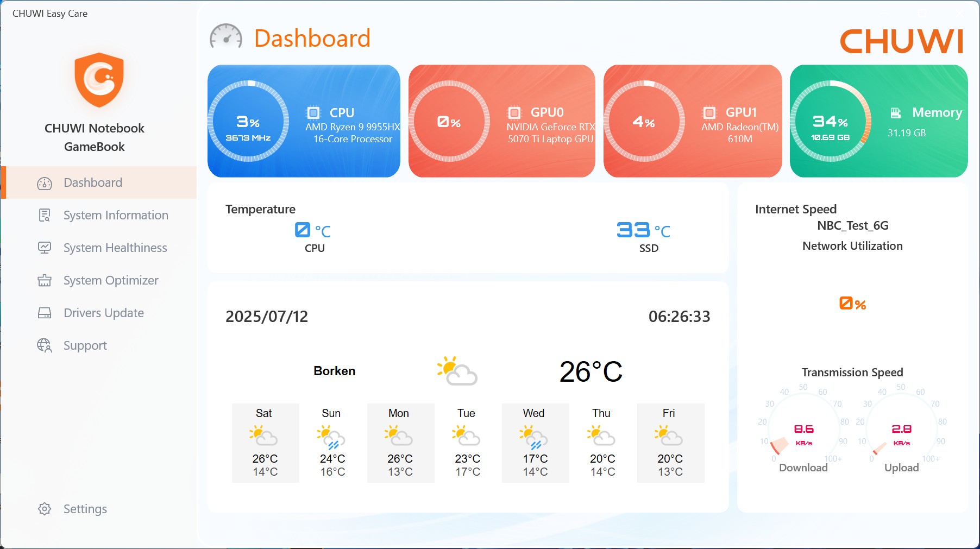
Task: Click the Memory usage ring showing 34%
Action: click(x=831, y=121)
